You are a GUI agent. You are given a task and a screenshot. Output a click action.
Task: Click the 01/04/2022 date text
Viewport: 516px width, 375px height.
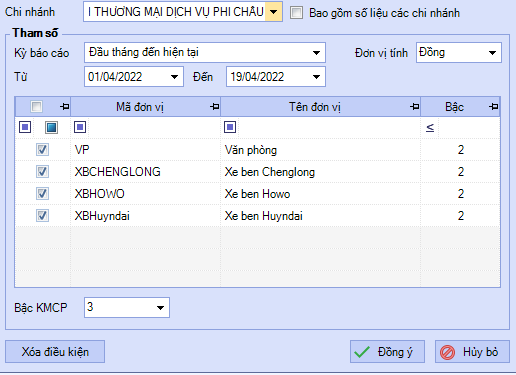point(115,77)
